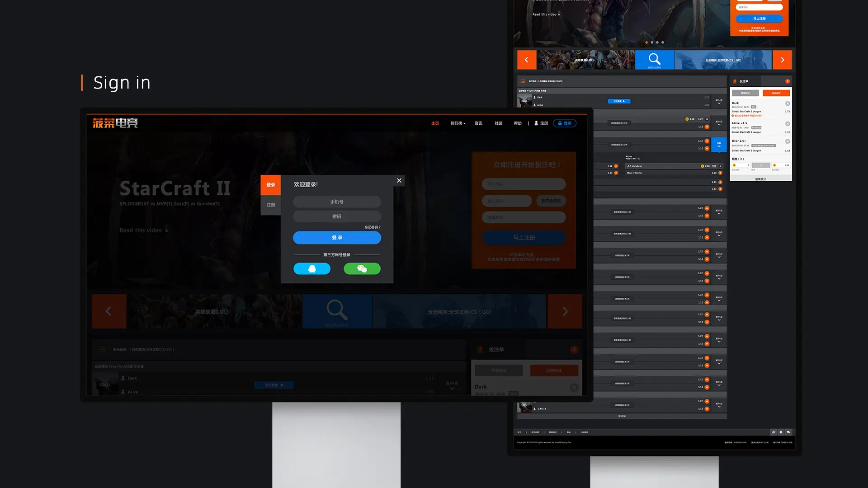This screenshot has height=488, width=868.
Task: Click the 菠菜电竞 logo
Action: coord(115,123)
